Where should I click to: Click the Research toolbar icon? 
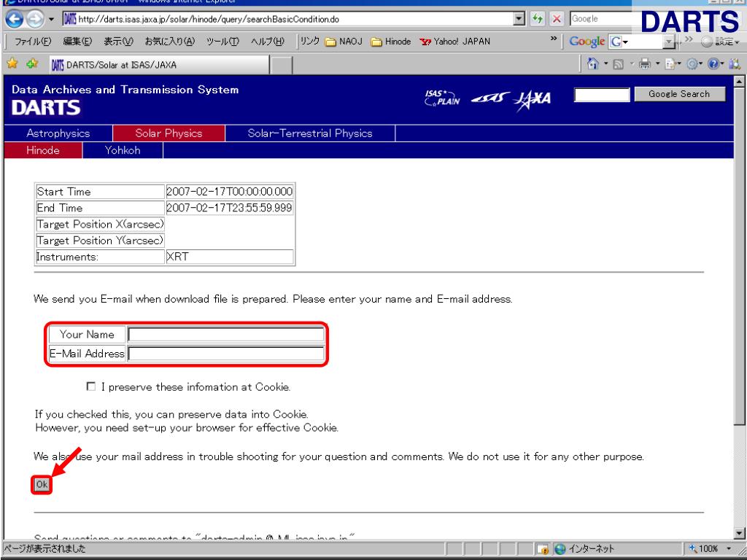(x=734, y=64)
